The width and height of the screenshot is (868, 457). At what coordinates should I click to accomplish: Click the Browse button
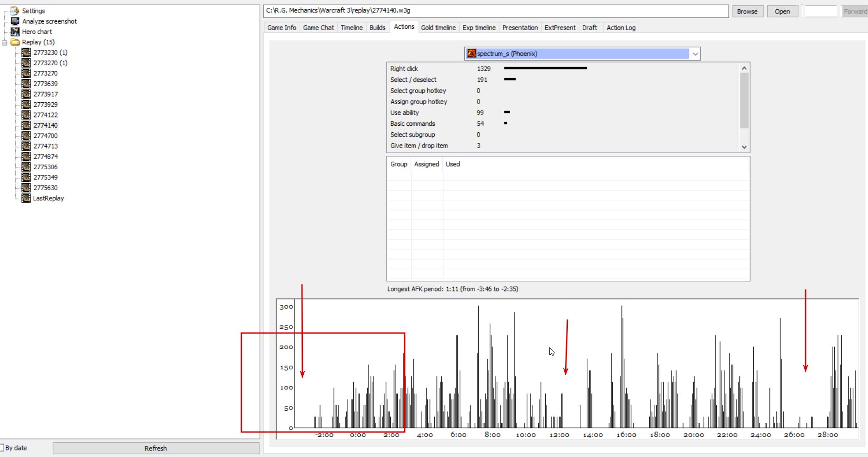tap(747, 12)
